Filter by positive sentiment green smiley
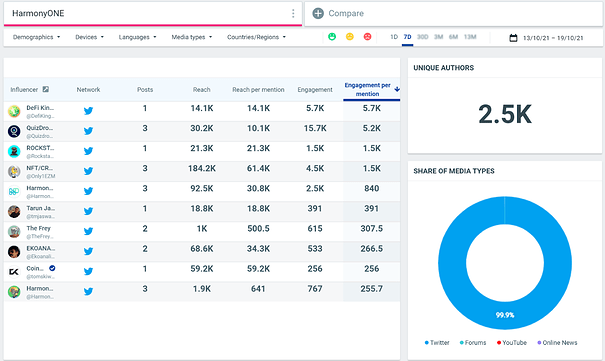Image resolution: width=605 pixels, height=361 pixels. [332, 37]
